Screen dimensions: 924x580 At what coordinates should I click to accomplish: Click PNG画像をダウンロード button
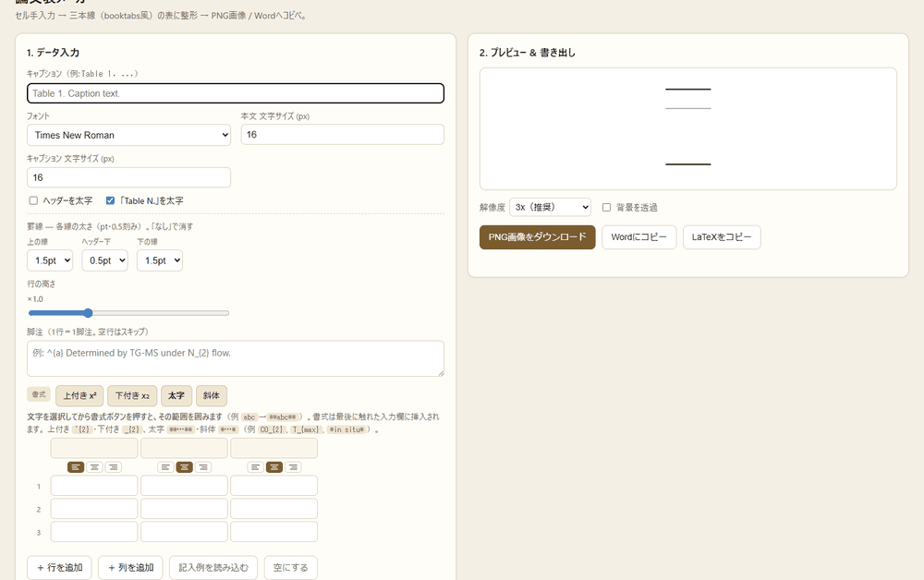pos(538,237)
